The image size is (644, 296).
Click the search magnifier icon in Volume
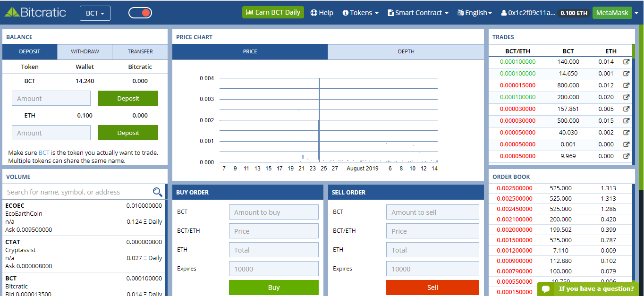157,192
